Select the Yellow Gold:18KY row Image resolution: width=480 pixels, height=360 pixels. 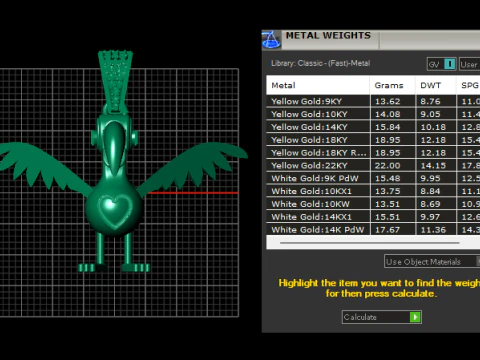pos(373,140)
